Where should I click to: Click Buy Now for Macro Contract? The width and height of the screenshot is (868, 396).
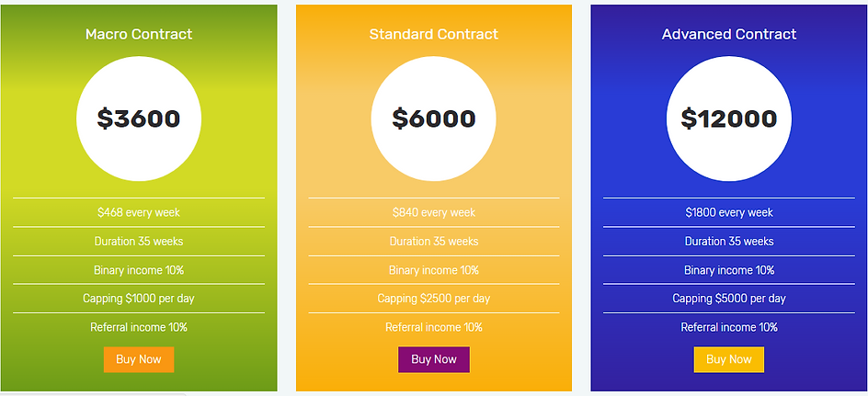pos(139,359)
